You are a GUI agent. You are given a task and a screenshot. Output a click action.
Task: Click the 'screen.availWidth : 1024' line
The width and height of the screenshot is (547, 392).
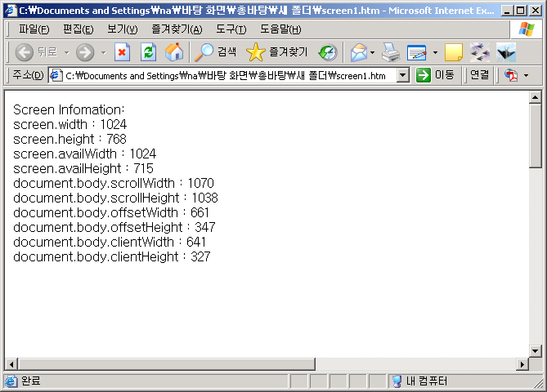click(x=85, y=154)
